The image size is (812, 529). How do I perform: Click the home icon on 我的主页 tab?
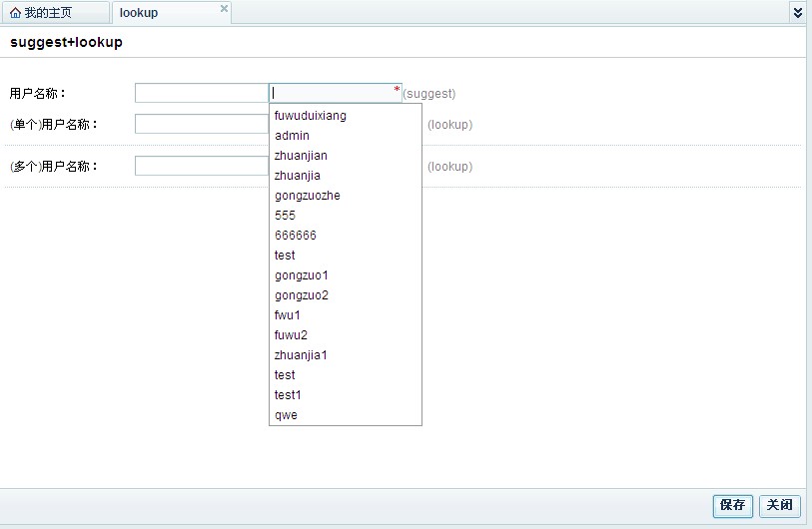16,13
